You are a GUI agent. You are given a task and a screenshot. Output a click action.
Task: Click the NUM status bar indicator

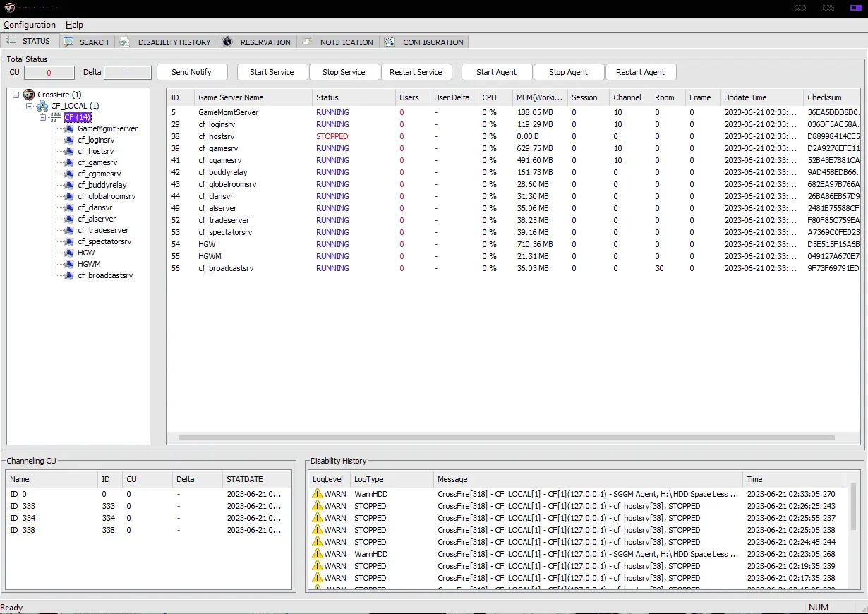pos(819,607)
